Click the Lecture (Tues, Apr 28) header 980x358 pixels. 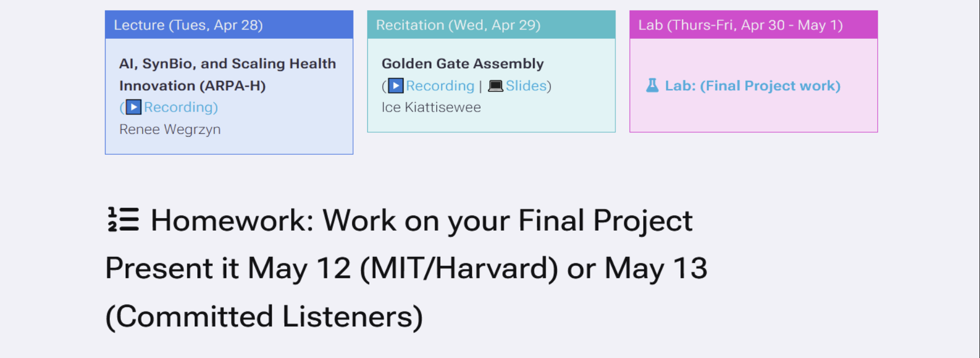(229, 25)
